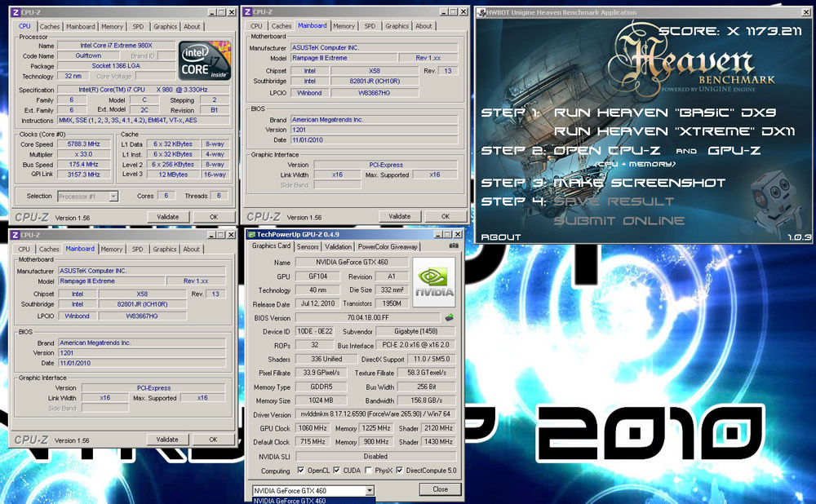Click the Code Name Gulftown field
Screen dimensions: 816x504
(x=88, y=55)
